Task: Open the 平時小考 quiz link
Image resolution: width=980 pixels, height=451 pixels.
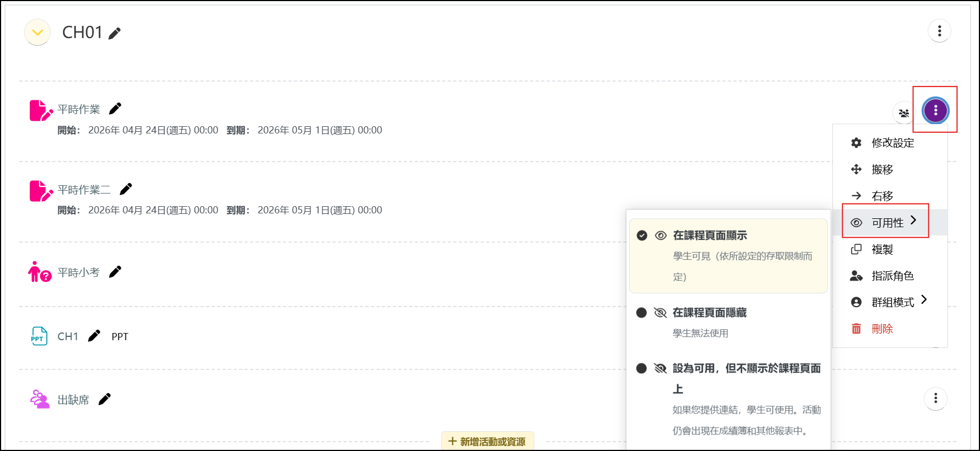Action: tap(79, 272)
